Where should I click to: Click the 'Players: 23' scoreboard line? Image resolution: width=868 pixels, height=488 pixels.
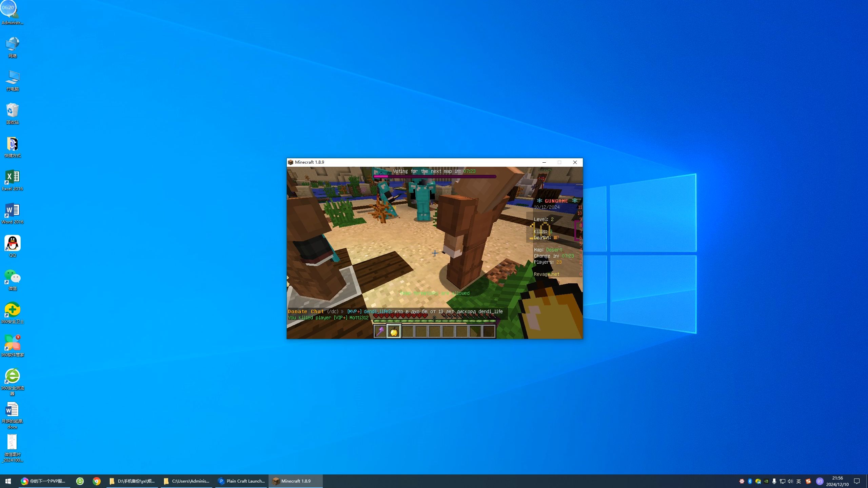[548, 262]
